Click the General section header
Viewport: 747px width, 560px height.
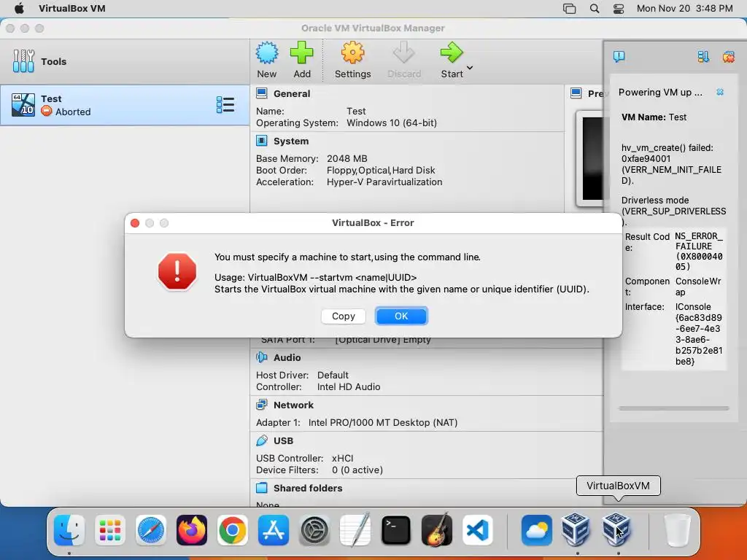[292, 94]
